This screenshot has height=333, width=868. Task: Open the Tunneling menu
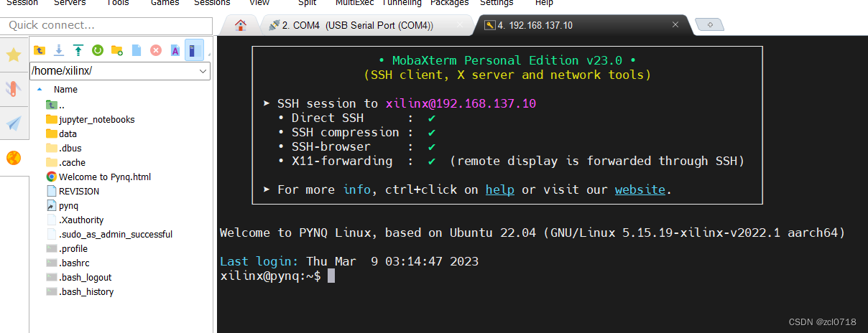pyautogui.click(x=402, y=3)
